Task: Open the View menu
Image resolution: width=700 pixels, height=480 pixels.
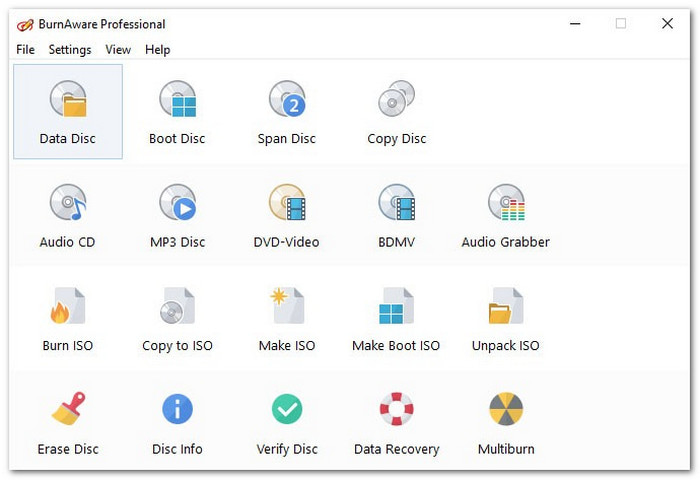Action: (x=118, y=50)
